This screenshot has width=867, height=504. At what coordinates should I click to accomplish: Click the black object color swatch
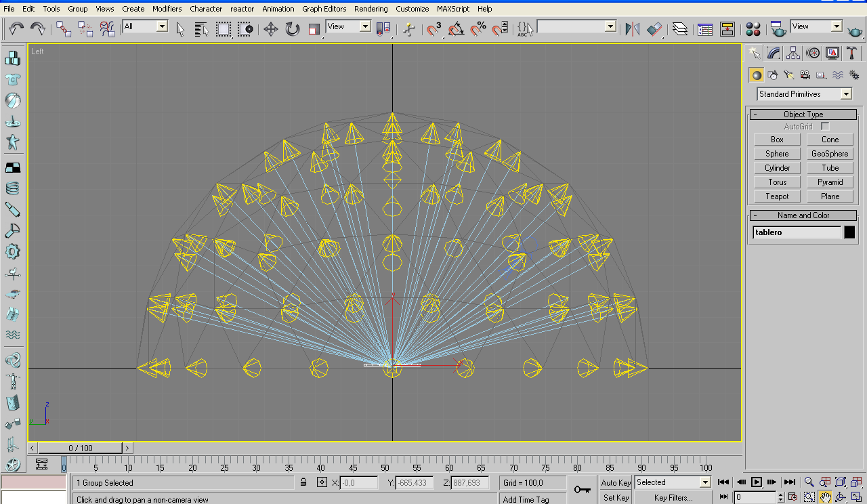pyautogui.click(x=849, y=232)
